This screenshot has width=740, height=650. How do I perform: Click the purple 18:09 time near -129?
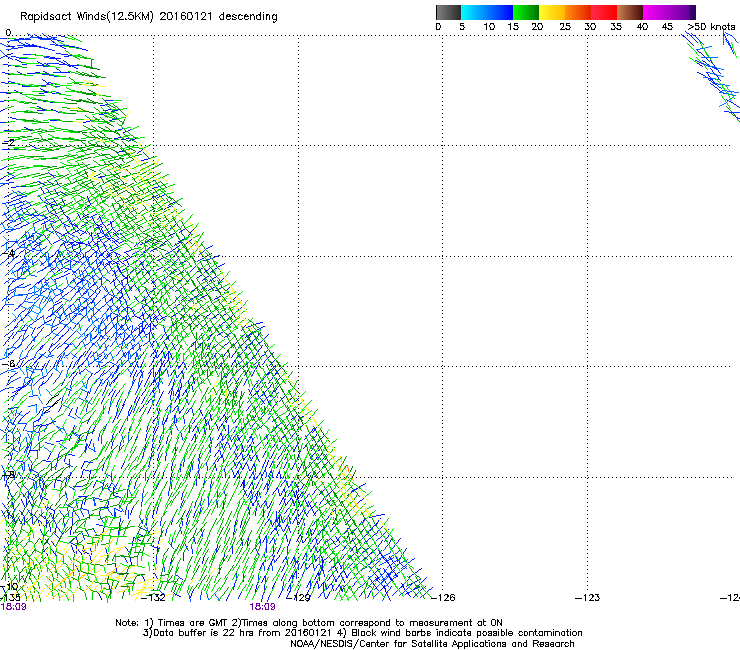click(x=262, y=607)
